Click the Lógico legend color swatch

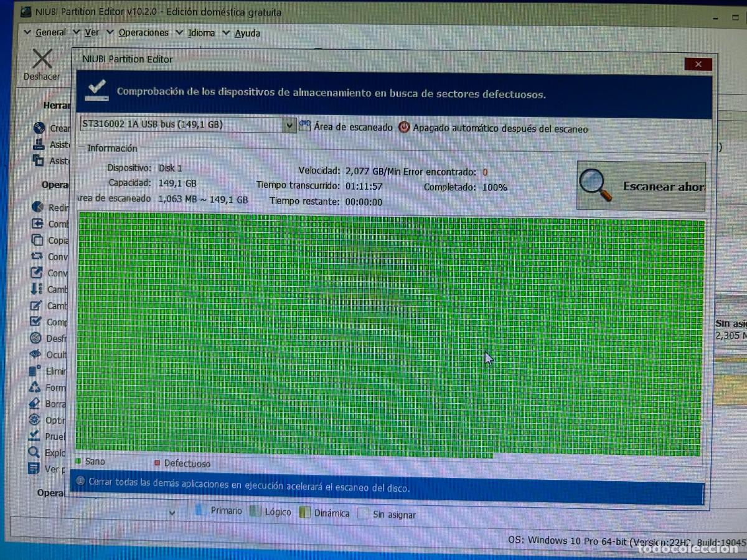(x=255, y=511)
